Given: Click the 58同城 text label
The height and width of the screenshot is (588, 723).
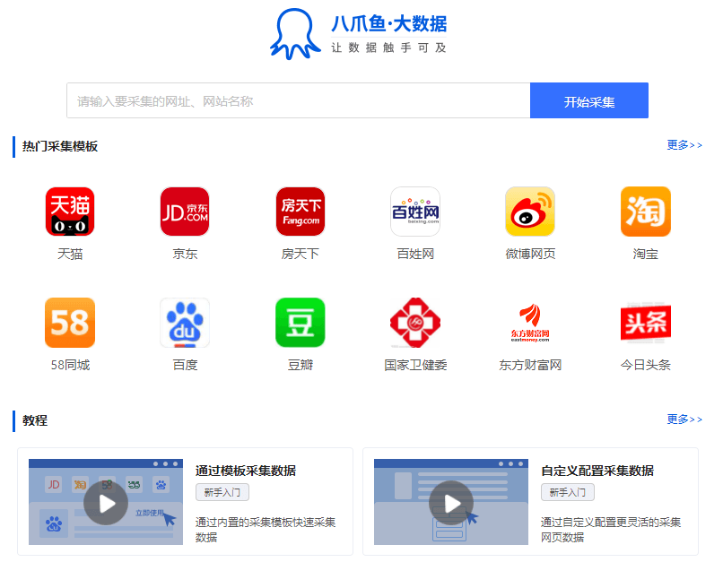Looking at the screenshot, I should click(x=70, y=365).
